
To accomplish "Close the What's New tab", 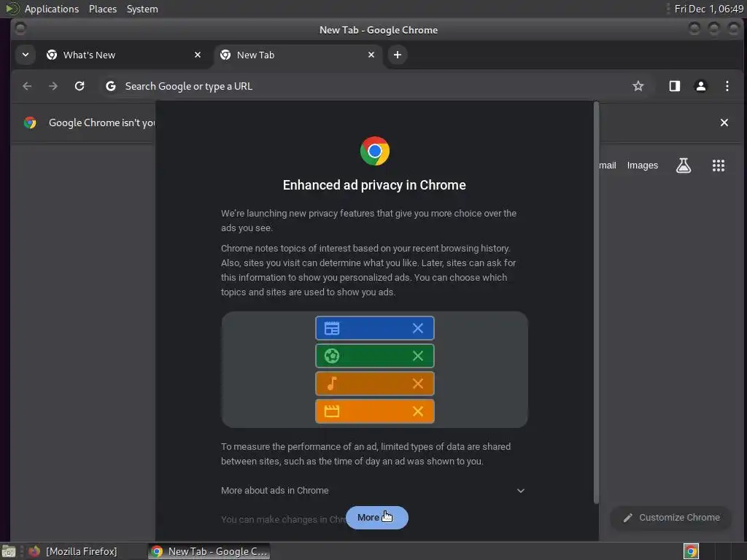I will point(198,55).
